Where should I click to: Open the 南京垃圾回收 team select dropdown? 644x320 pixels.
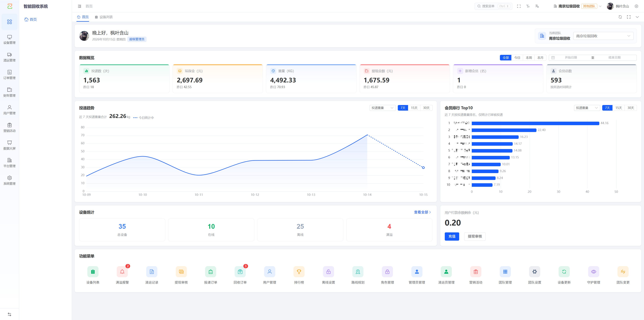click(x=603, y=36)
